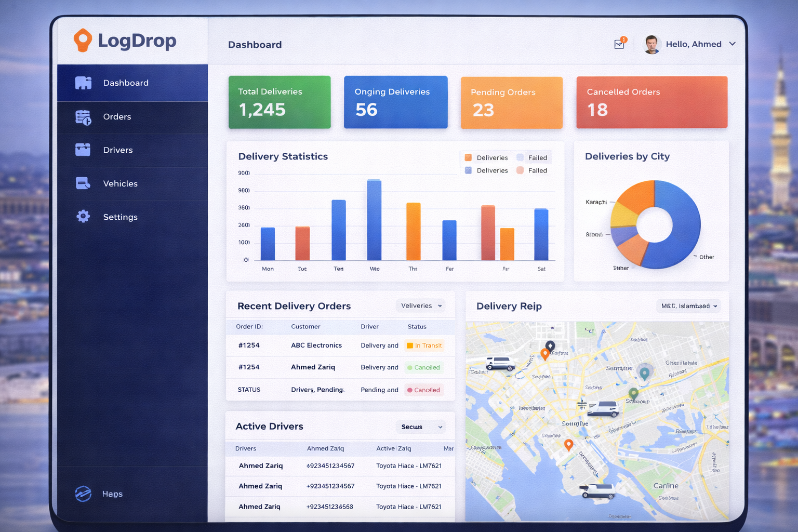Click the Cancelled Orders card
The height and width of the screenshot is (532, 798).
[651, 102]
